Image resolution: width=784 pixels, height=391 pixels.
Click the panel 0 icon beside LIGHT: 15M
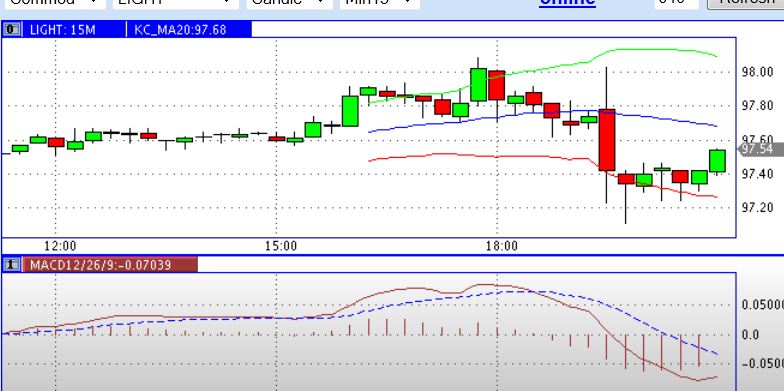(x=12, y=30)
